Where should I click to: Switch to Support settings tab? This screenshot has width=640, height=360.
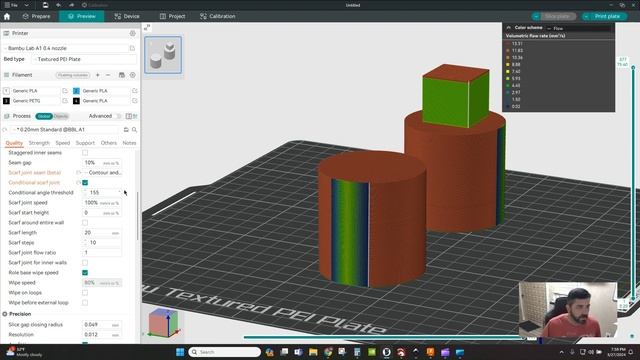(85, 143)
